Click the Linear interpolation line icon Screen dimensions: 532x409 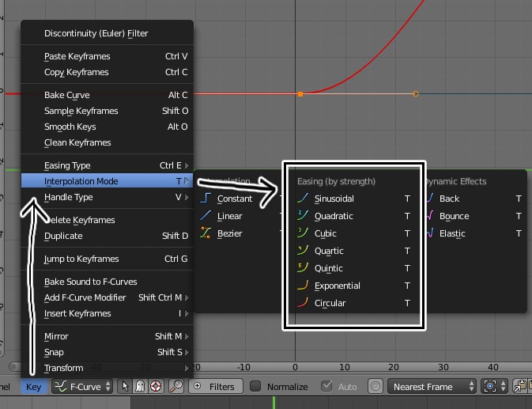tap(206, 215)
